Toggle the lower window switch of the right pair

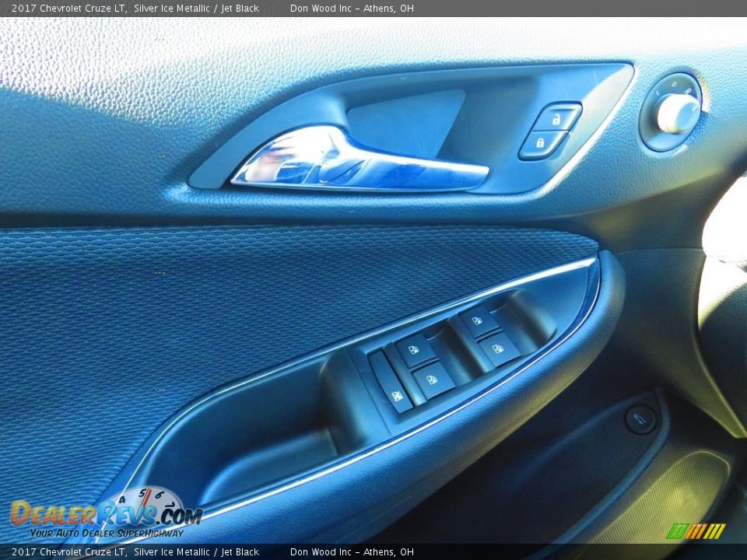point(499,348)
